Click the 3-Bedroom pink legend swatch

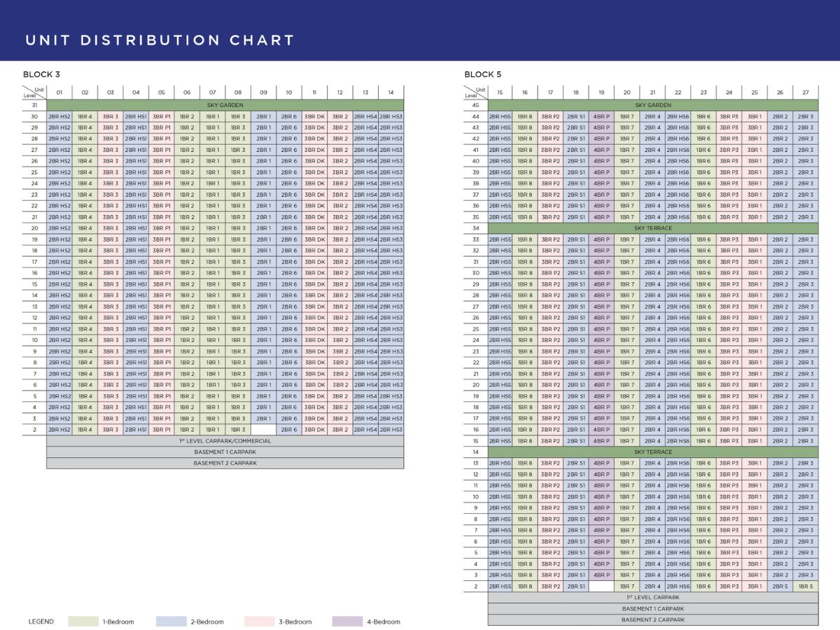[x=260, y=621]
